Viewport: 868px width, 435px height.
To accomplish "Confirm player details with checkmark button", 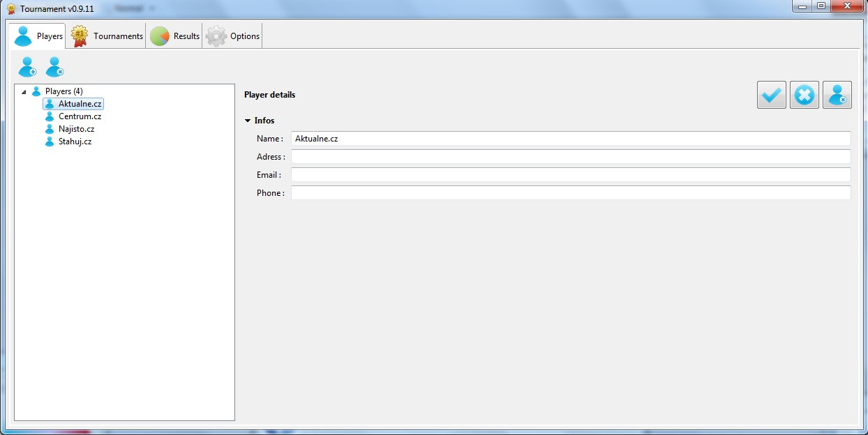I will point(771,95).
